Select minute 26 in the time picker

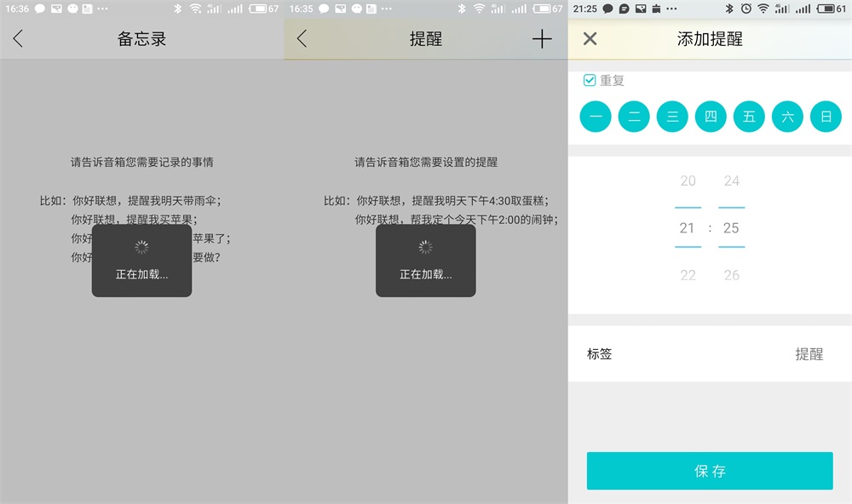[731, 275]
